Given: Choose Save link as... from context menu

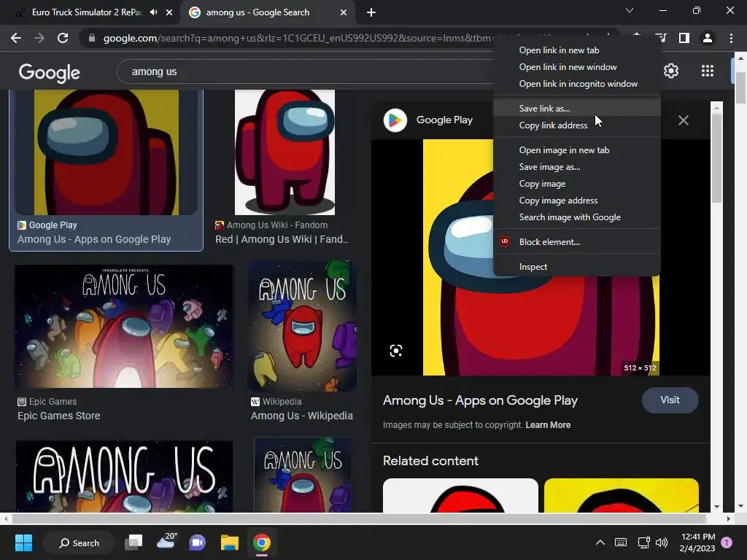Looking at the screenshot, I should (577, 109).
